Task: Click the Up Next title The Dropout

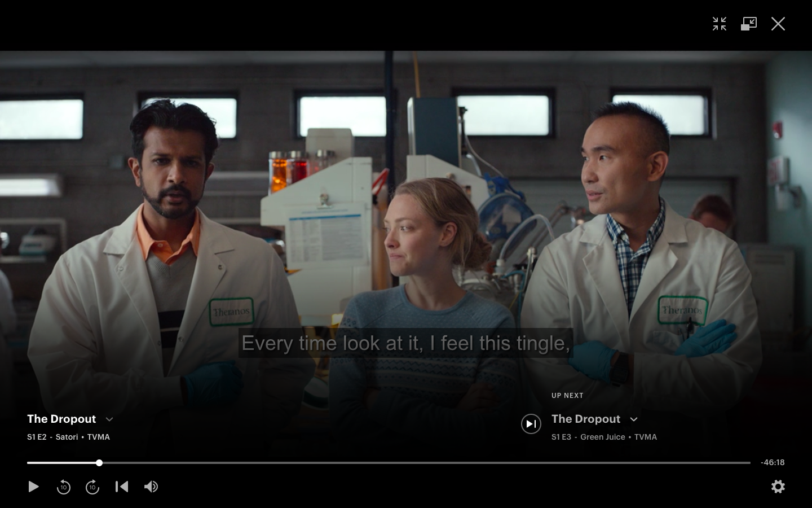Action: point(586,419)
